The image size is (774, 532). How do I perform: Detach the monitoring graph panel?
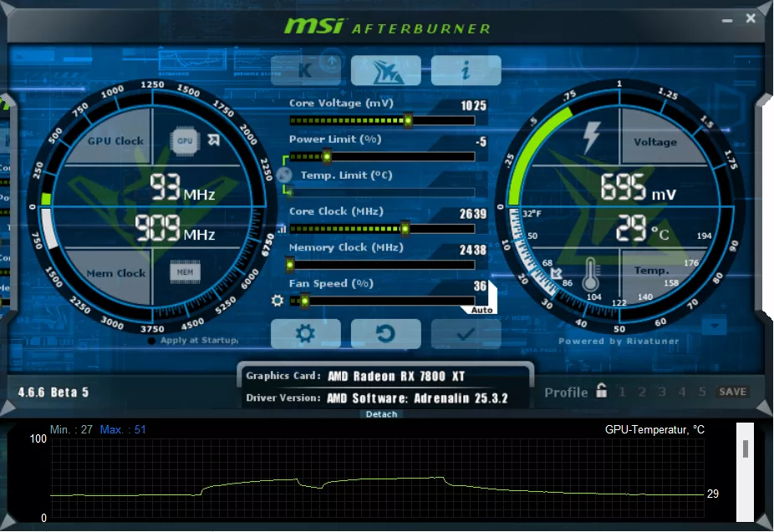click(382, 414)
